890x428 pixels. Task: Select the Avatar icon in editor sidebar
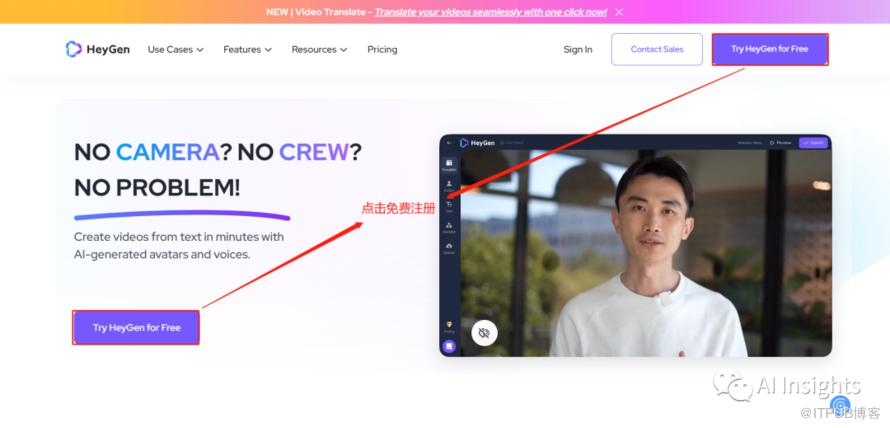(449, 185)
